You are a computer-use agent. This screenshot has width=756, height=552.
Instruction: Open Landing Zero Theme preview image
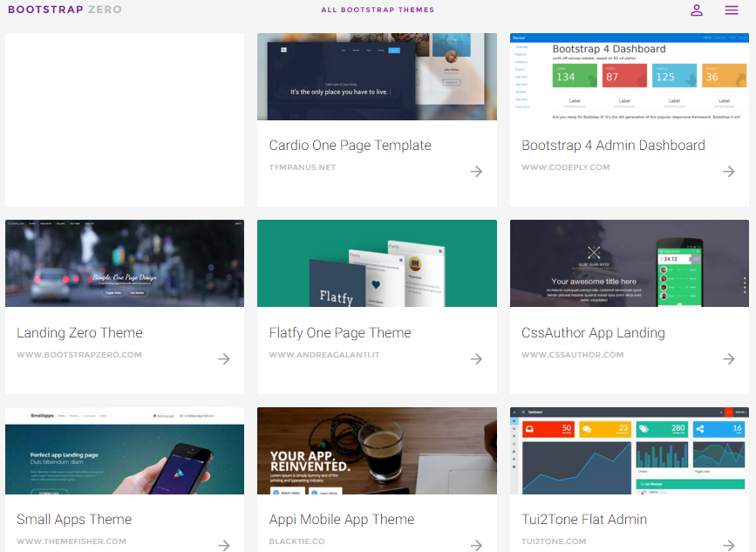125,263
